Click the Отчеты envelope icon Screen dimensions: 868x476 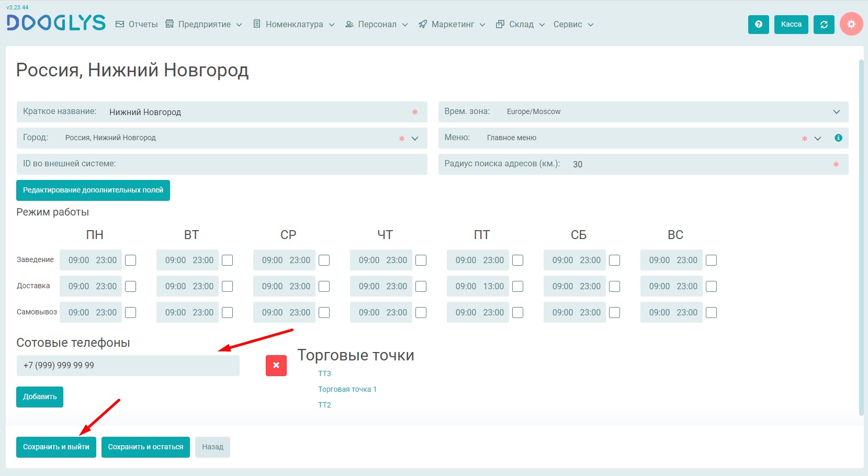[120, 24]
